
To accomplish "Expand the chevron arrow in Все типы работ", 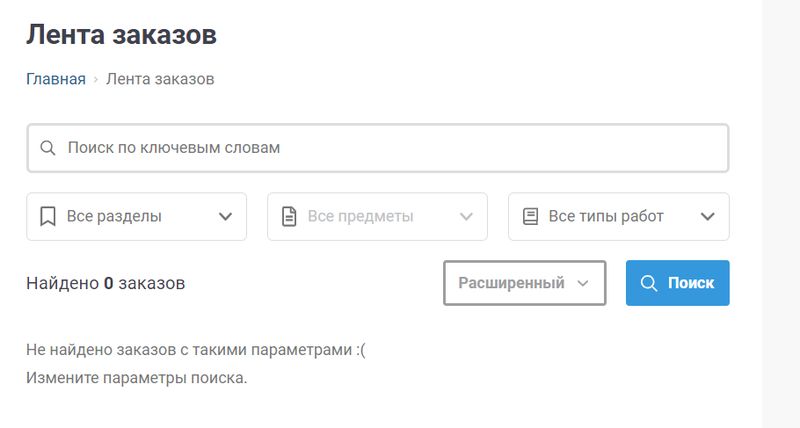I will [x=708, y=216].
